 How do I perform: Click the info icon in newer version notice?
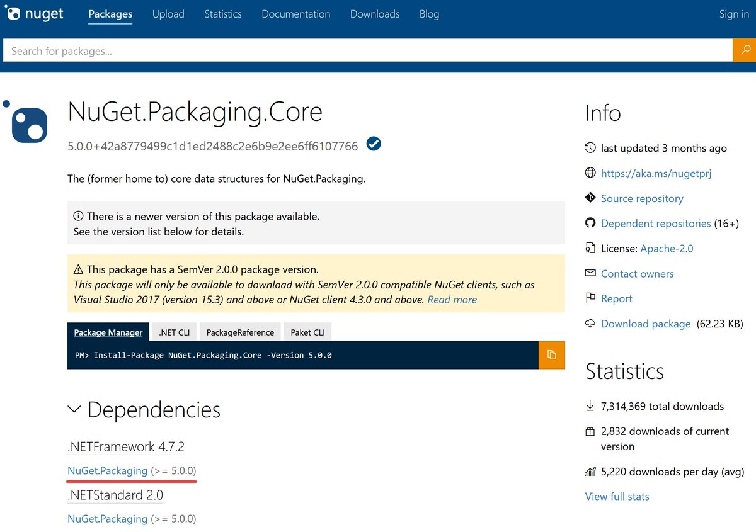pyautogui.click(x=79, y=216)
